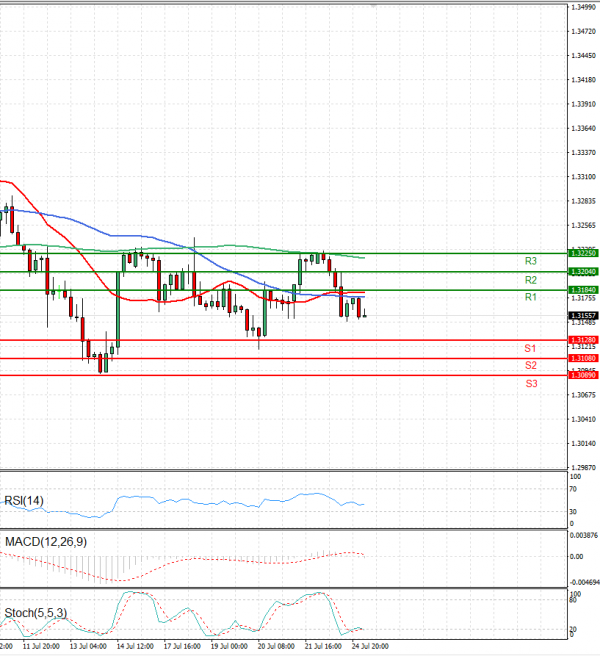Click the 19 Jul 00:00 time label
600x656 pixels.
[x=229, y=646]
